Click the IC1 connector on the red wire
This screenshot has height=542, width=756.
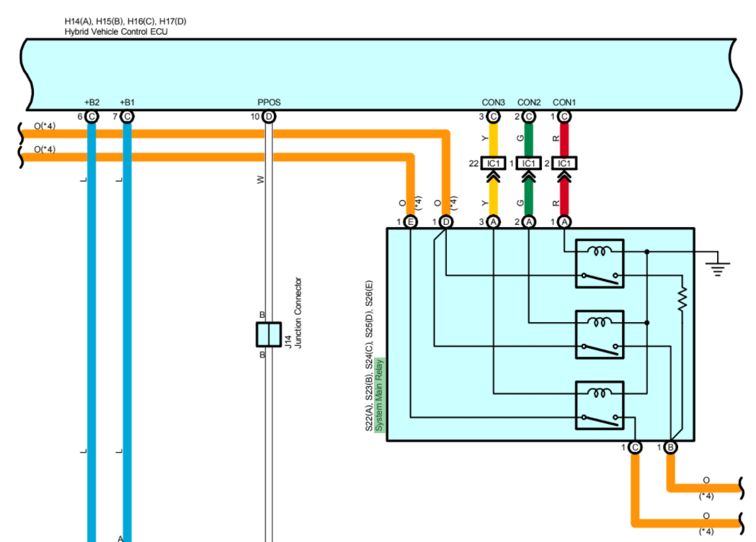564,164
